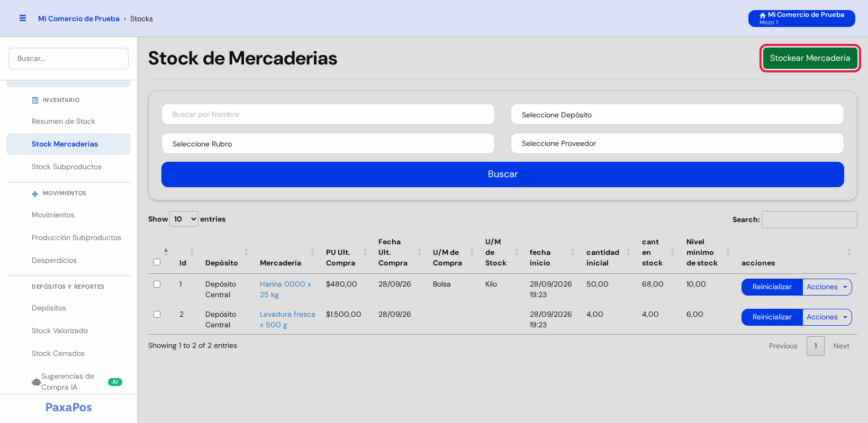This screenshot has width=868, height=423.
Task: Open Stock Cerrados report
Action: point(58,353)
